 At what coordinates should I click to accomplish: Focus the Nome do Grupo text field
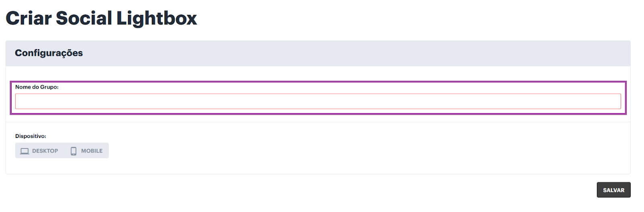318,101
